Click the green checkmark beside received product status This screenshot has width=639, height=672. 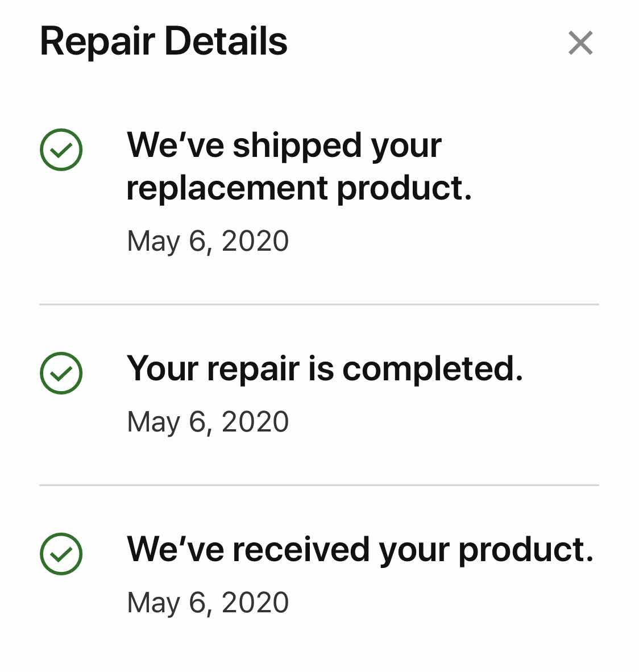click(61, 554)
